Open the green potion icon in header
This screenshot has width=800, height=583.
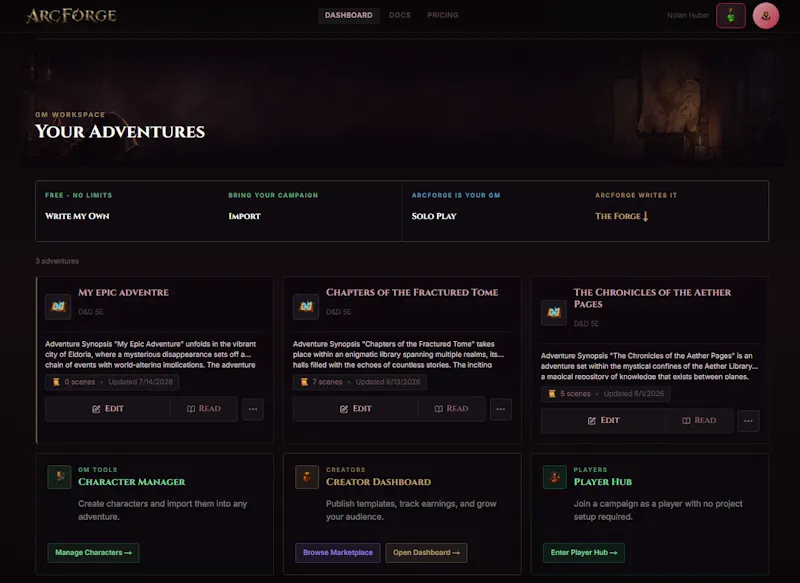pos(731,16)
